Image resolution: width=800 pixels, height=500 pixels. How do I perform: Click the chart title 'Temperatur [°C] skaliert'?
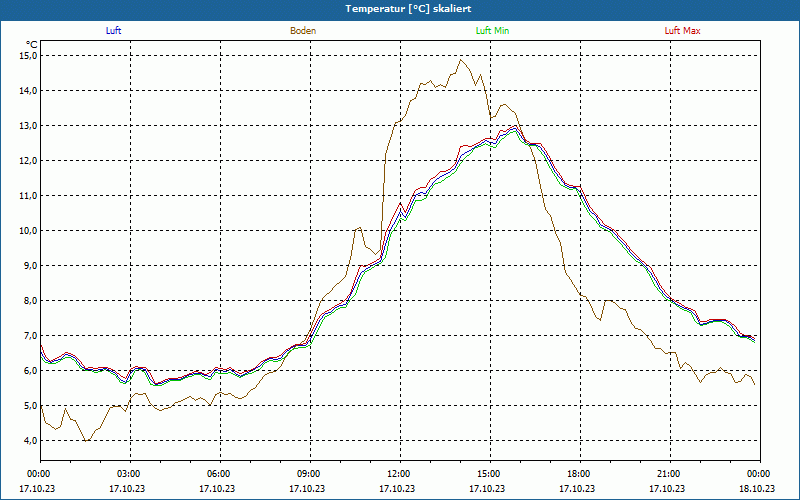(408, 9)
